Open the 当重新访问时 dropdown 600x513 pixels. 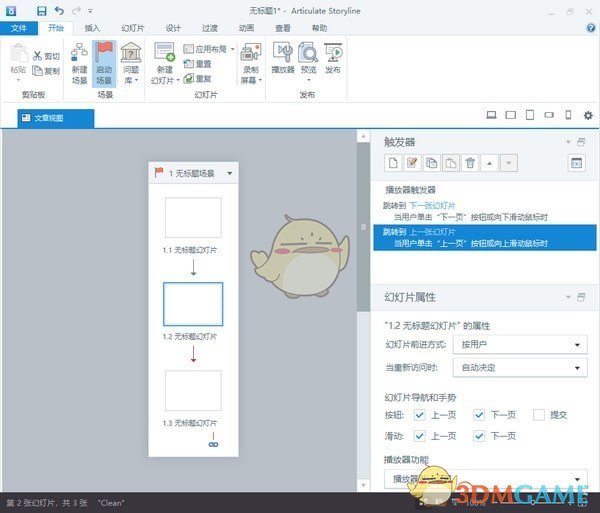(x=520, y=368)
